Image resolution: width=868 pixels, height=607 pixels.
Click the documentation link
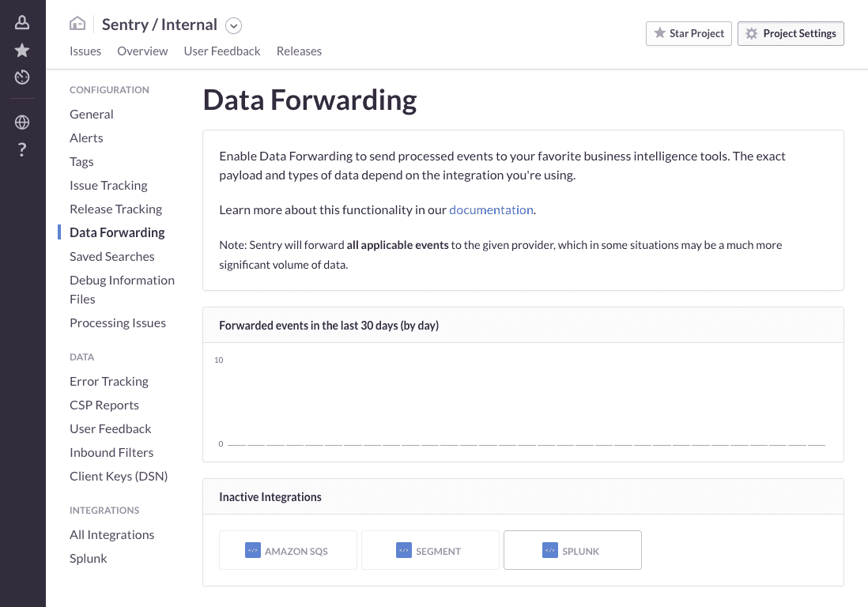[491, 209]
